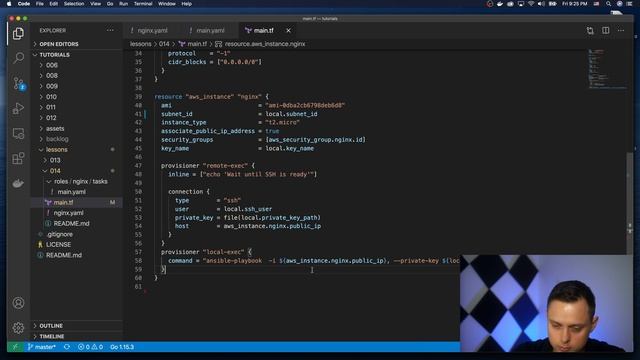
Task: Click 014 in the breadcrumb
Action: 164,44
